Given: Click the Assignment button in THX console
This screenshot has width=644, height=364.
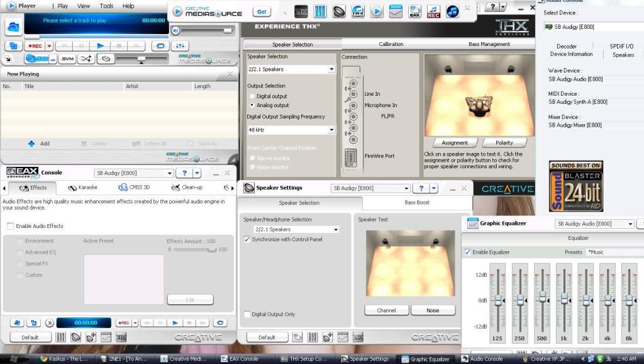Looking at the screenshot, I should coord(455,143).
